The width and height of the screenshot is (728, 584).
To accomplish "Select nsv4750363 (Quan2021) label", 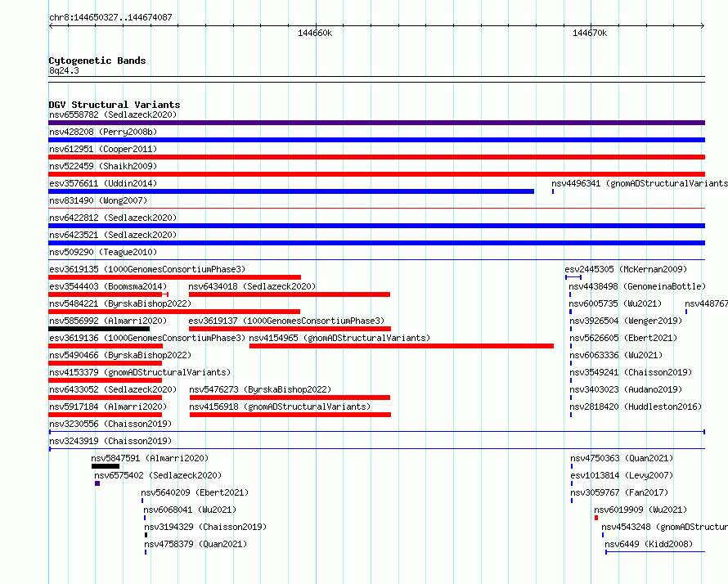I will point(622,458).
